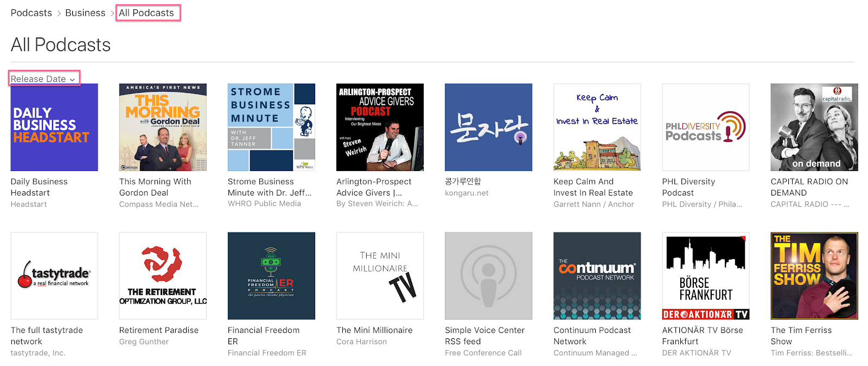This screenshot has width=868, height=366.
Task: Click the Headstart author name
Action: click(29, 204)
